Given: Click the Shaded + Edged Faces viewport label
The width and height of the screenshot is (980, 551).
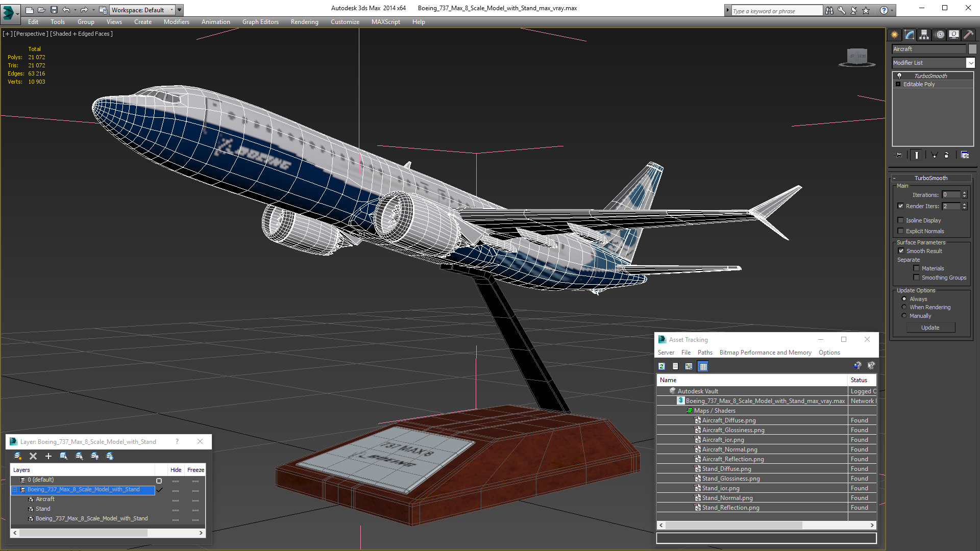Looking at the screenshot, I should 81,34.
